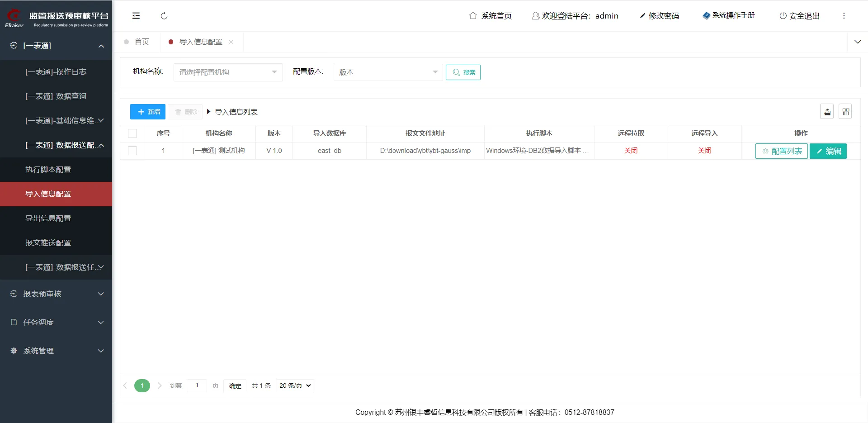Open the 机构名称 organization dropdown
This screenshot has height=423, width=868.
coord(228,72)
